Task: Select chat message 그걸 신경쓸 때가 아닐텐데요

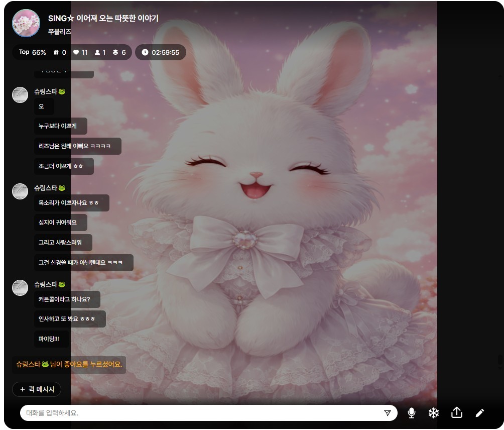Action: coord(83,263)
